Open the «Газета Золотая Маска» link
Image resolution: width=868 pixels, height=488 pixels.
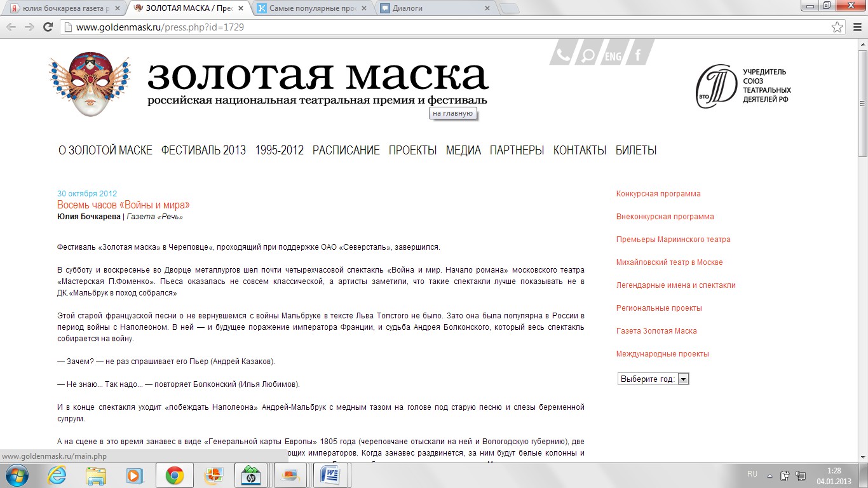[656, 331]
